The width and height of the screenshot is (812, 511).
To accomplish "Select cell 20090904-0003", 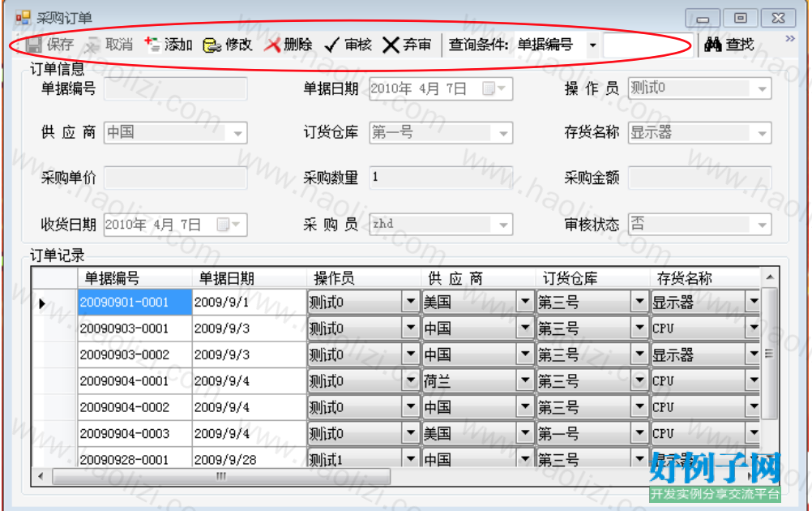I will 135,434.
